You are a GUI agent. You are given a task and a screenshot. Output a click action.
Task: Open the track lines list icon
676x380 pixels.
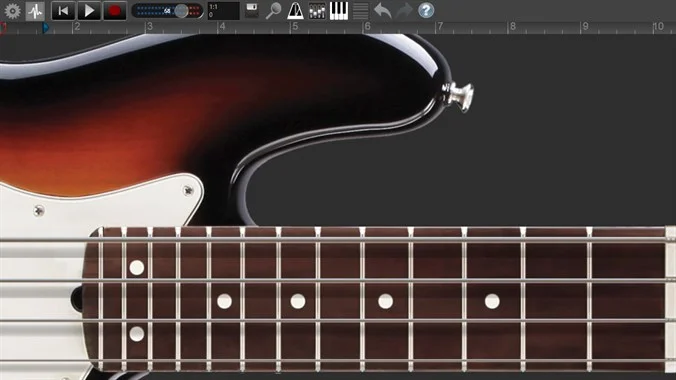[x=360, y=11]
